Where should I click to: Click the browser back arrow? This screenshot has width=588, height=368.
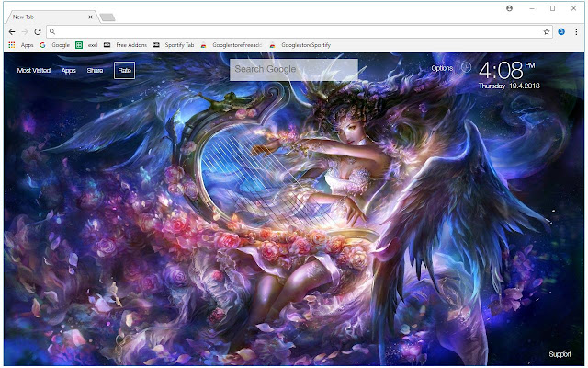[x=12, y=32]
